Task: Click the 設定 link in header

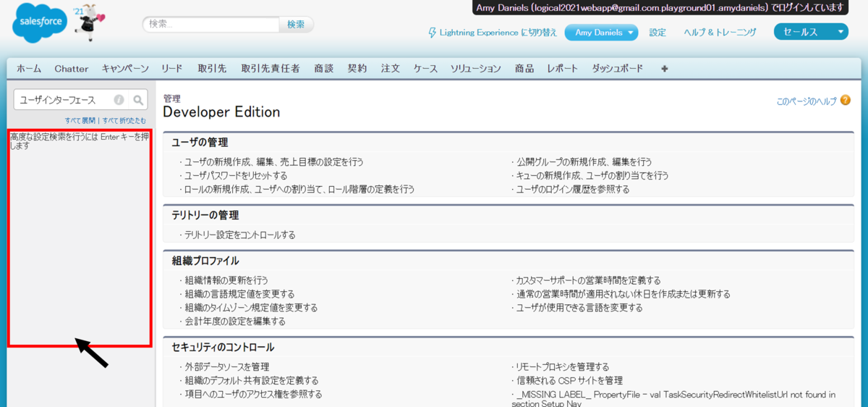Action: [x=658, y=33]
